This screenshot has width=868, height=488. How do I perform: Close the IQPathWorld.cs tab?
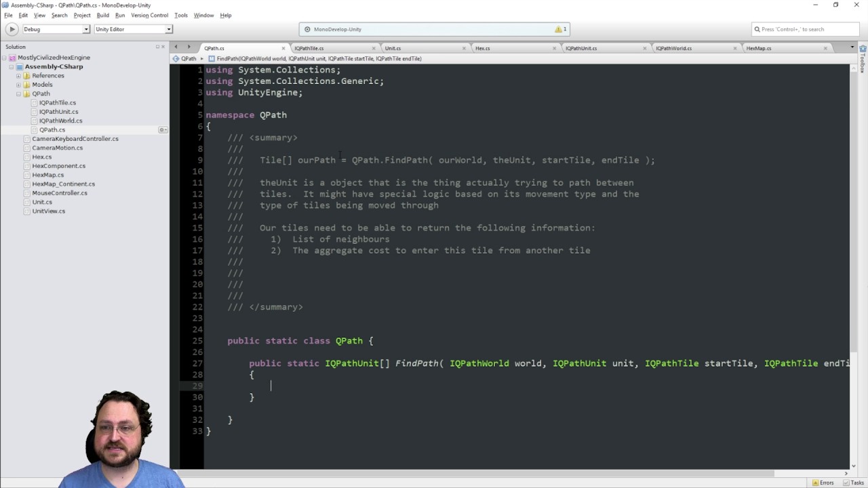(735, 48)
